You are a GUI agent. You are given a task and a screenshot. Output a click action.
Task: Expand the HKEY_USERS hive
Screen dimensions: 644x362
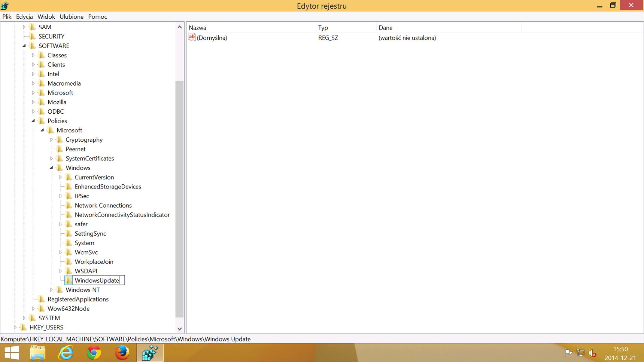[15, 327]
